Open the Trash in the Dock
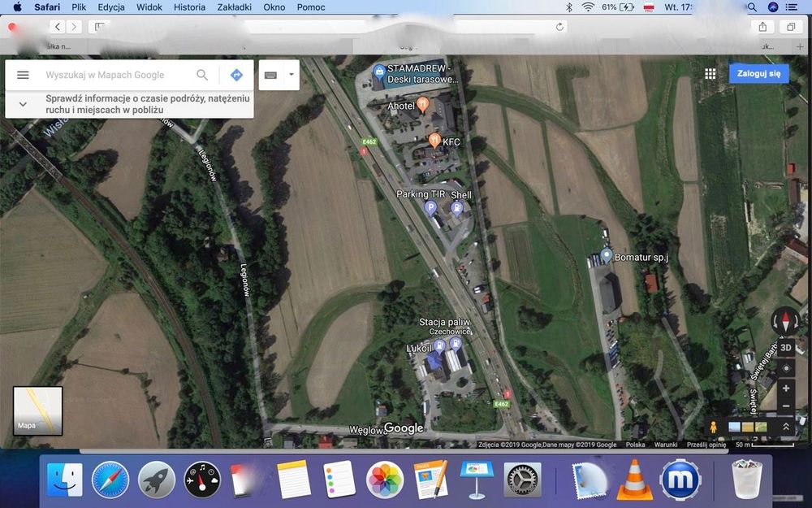The width and height of the screenshot is (812, 508). [x=747, y=480]
